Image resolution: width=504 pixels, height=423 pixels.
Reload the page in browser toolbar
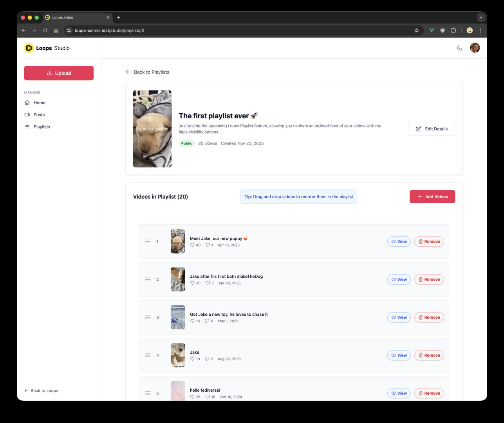tap(45, 31)
